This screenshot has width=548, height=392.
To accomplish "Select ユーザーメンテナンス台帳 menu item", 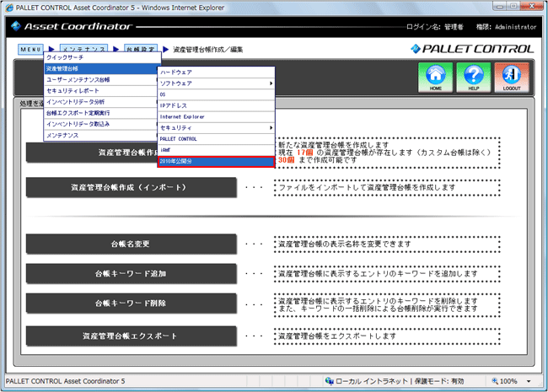I will click(101, 79).
